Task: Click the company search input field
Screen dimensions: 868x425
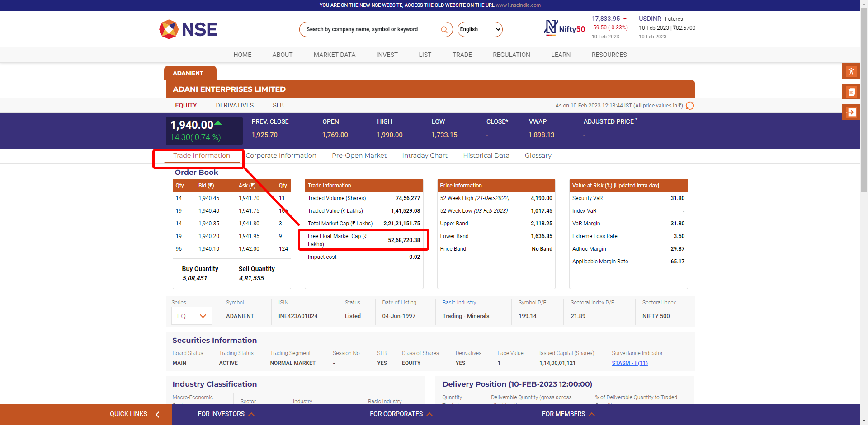Action: pos(371,30)
